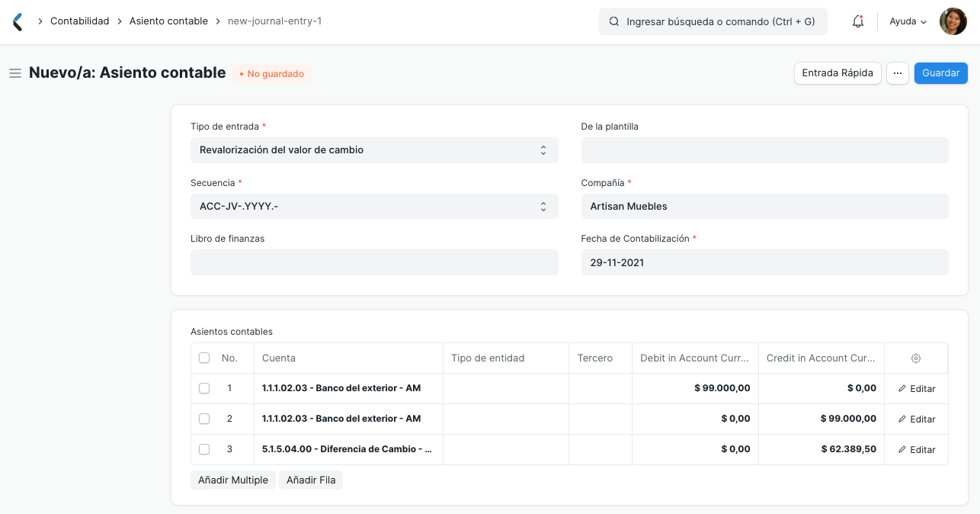This screenshot has width=980, height=514.
Task: Click the Libro de finanzas field
Action: [x=374, y=262]
